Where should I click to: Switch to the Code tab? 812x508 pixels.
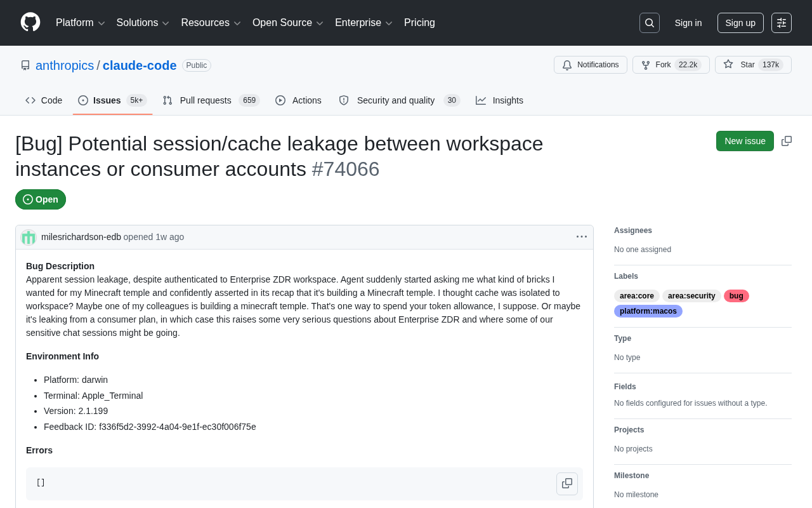click(44, 100)
